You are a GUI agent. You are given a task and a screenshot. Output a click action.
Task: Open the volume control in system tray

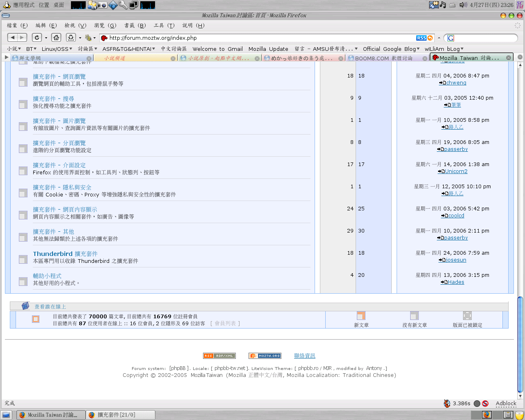pyautogui.click(x=463, y=5)
